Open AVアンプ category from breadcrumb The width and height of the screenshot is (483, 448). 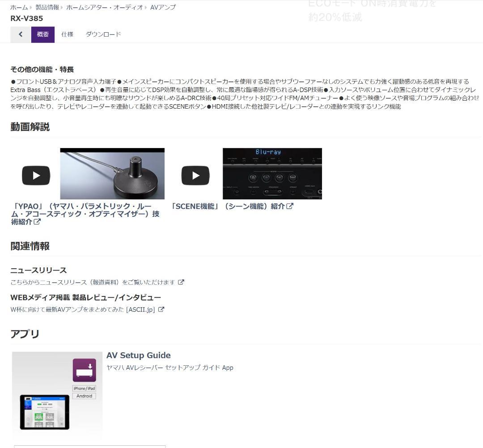[163, 7]
